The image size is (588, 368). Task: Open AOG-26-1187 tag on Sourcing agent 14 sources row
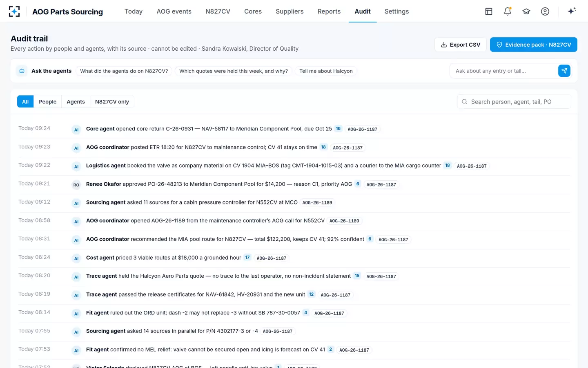[x=278, y=331]
